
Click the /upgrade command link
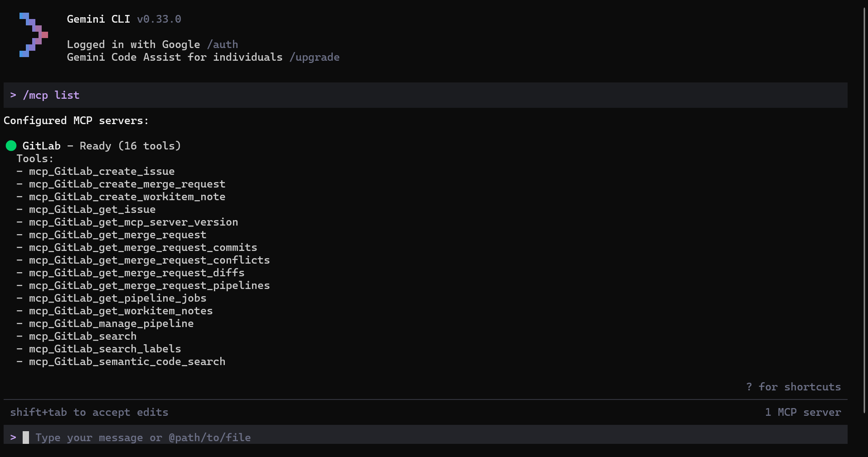314,57
